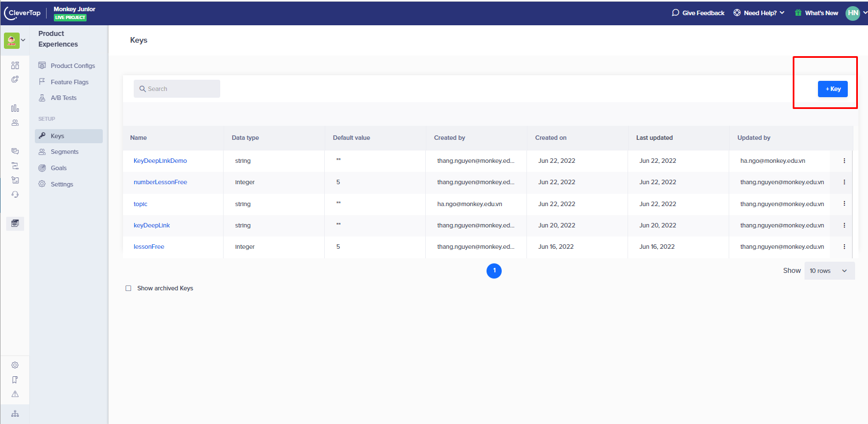Open row options for keyDeepLink
This screenshot has height=424, width=868.
(844, 225)
